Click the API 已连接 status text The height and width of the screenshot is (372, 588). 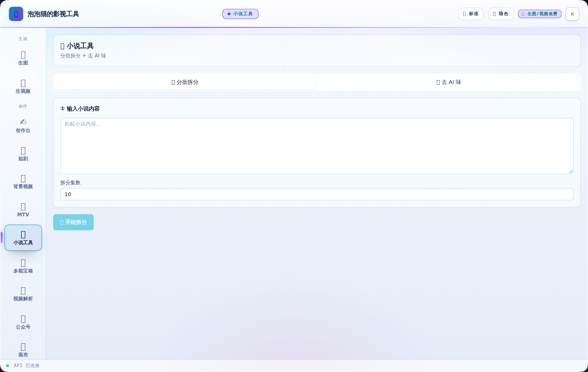[x=27, y=366]
